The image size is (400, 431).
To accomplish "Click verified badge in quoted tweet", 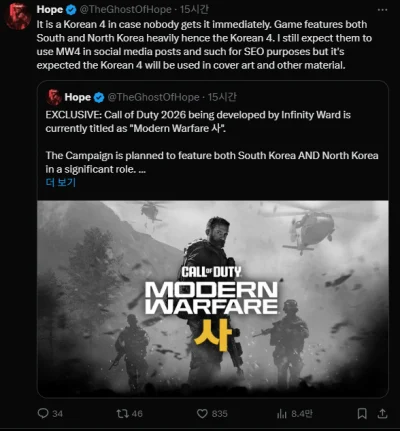I will coord(99,98).
